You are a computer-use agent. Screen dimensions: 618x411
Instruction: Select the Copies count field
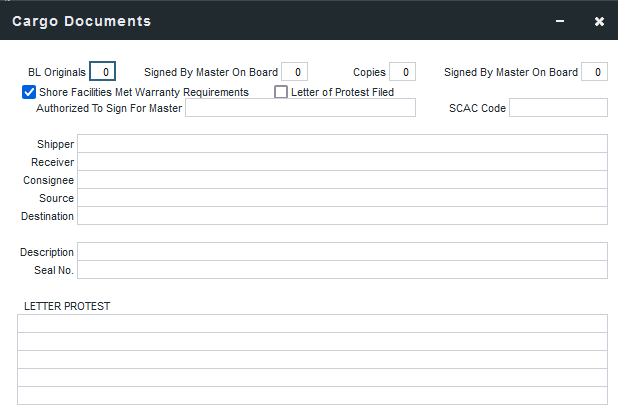[x=402, y=72]
